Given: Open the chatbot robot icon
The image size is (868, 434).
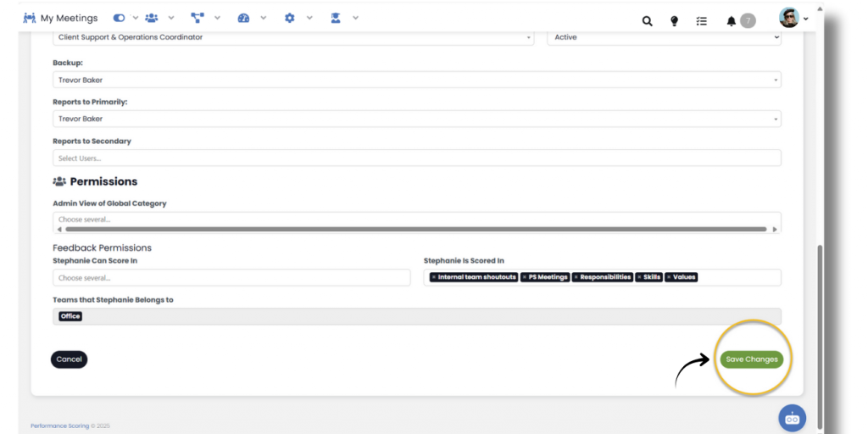Looking at the screenshot, I should tap(793, 418).
